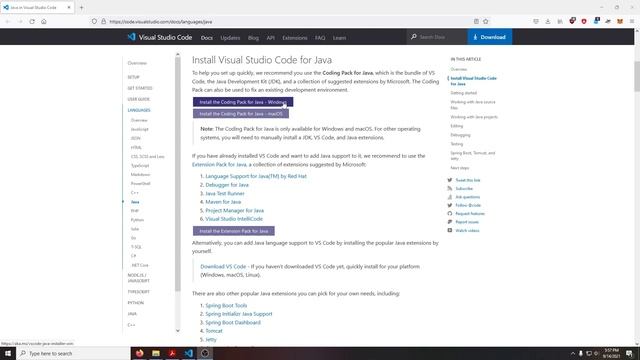Select TypeScript under Languages in sidebar
This screenshot has height=360, width=640.
[140, 166]
